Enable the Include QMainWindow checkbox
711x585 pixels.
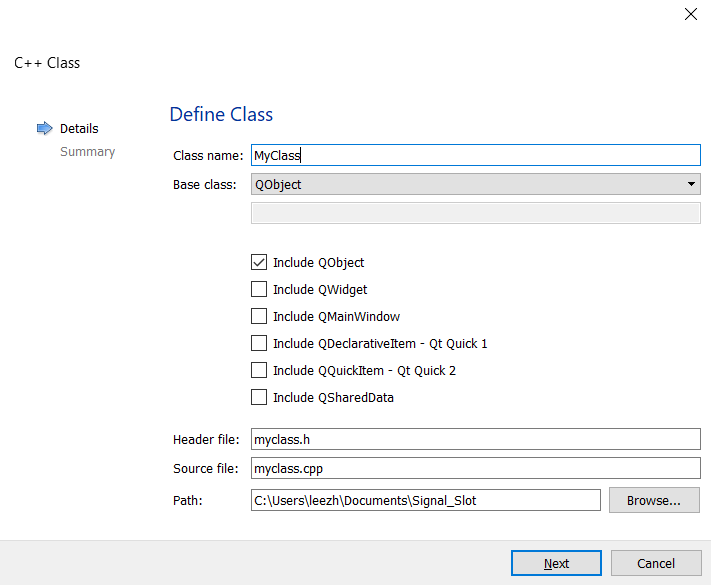(259, 317)
